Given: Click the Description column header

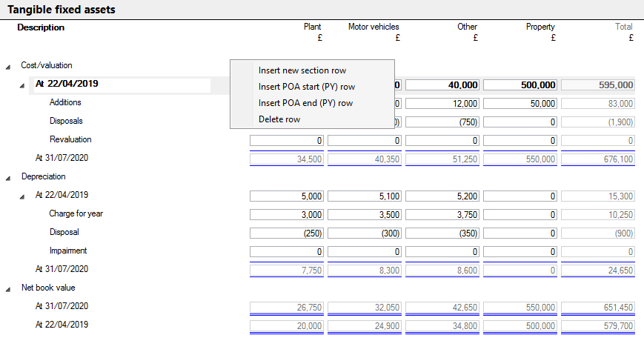Looking at the screenshot, I should point(41,27).
